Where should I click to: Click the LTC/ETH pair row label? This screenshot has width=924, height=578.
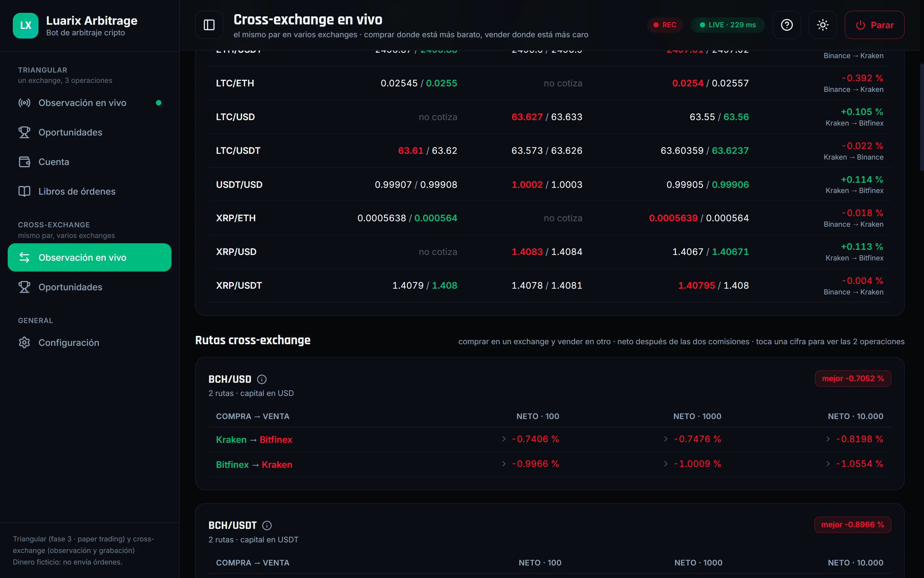pyautogui.click(x=235, y=83)
